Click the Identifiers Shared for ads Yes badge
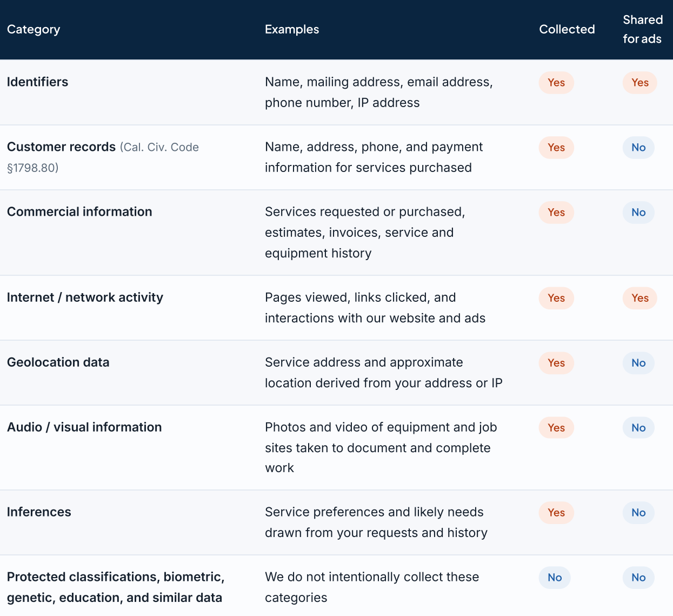 click(640, 83)
